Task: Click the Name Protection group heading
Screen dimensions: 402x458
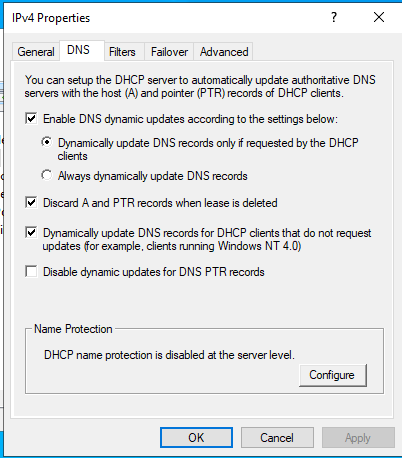Action: point(73,329)
